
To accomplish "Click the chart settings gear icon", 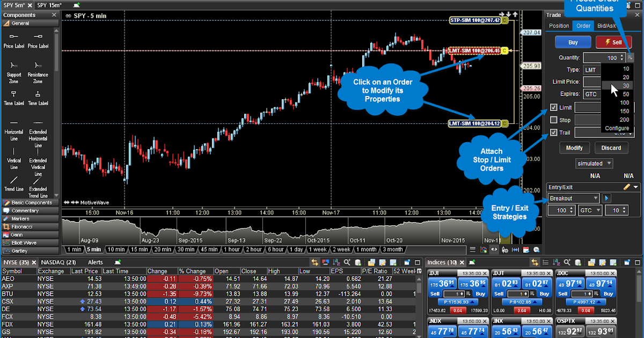I will pos(505,249).
